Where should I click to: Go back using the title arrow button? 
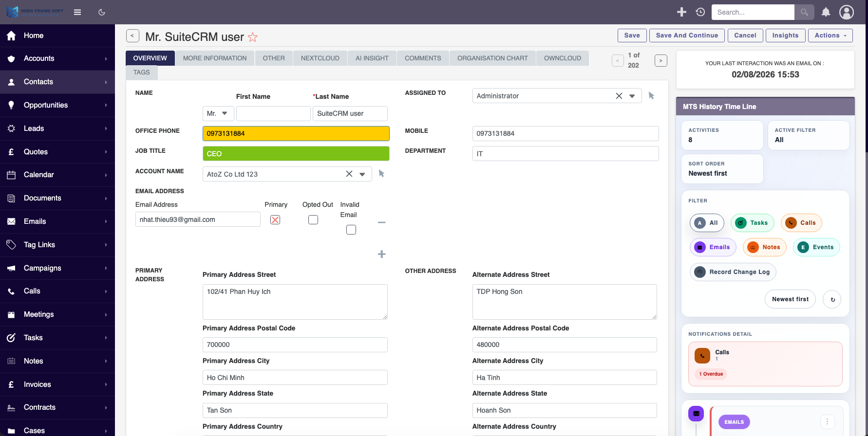(x=132, y=36)
